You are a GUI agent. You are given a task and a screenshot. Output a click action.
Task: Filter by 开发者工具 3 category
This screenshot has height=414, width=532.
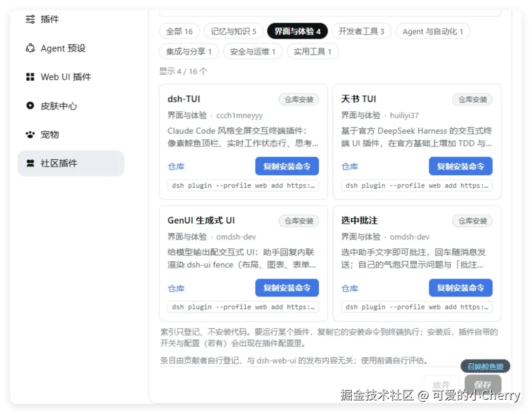point(362,32)
